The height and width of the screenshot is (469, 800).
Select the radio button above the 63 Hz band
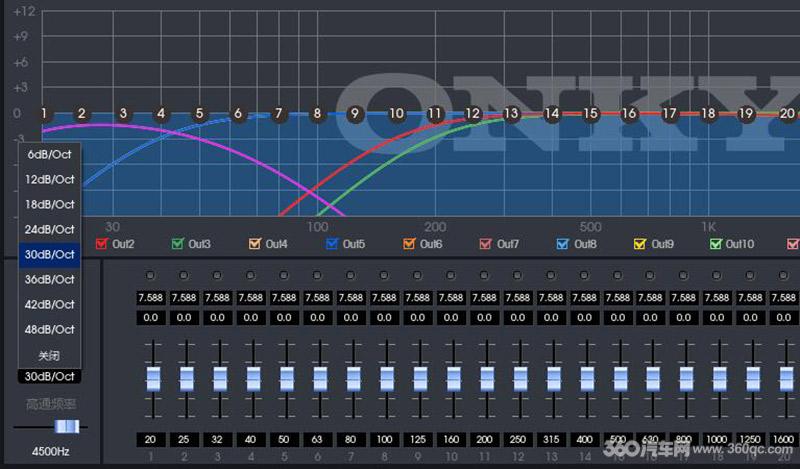(x=317, y=276)
